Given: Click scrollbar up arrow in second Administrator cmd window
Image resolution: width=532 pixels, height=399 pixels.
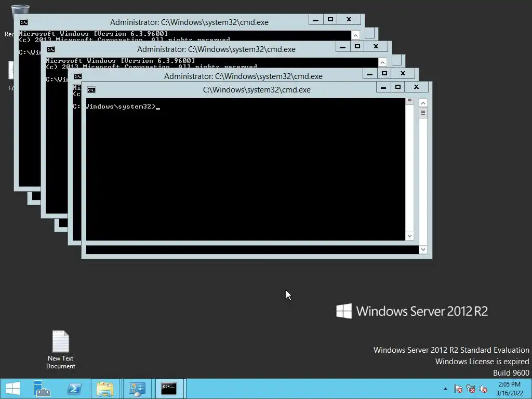Looking at the screenshot, I should point(382,62).
